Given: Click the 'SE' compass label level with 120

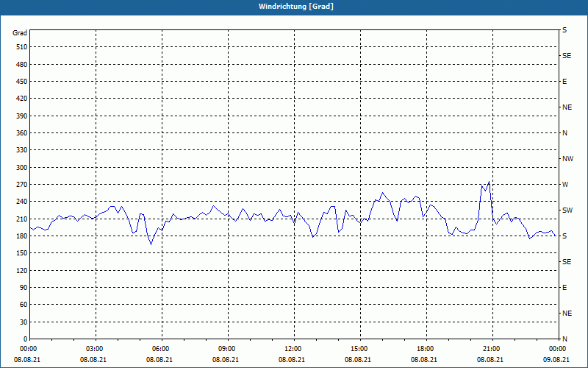Looking at the screenshot, I should pyautogui.click(x=567, y=262).
